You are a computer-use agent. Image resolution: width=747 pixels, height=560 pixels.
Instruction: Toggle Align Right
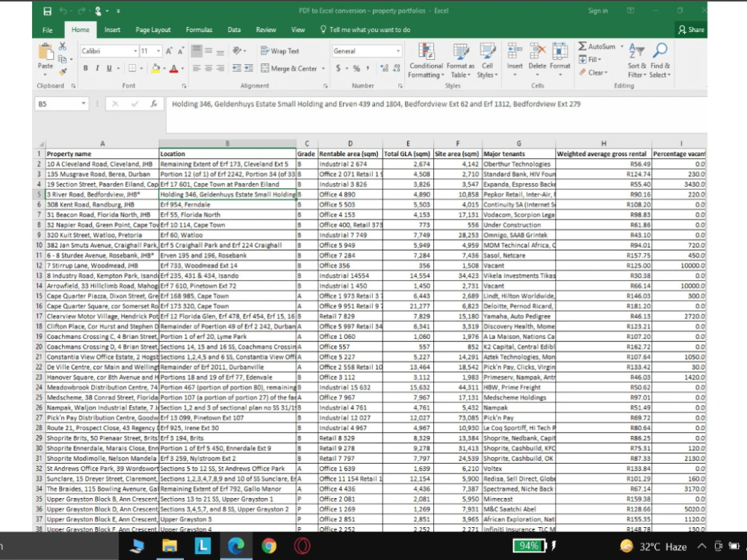(x=220, y=69)
